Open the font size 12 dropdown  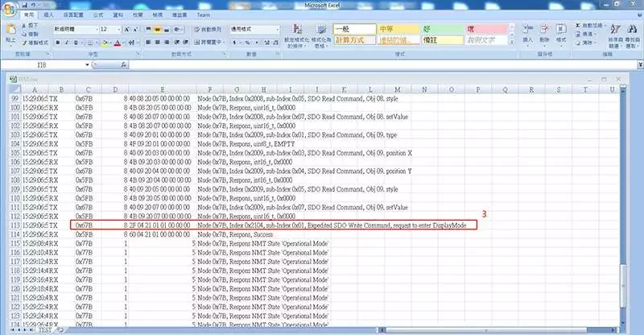click(x=119, y=30)
